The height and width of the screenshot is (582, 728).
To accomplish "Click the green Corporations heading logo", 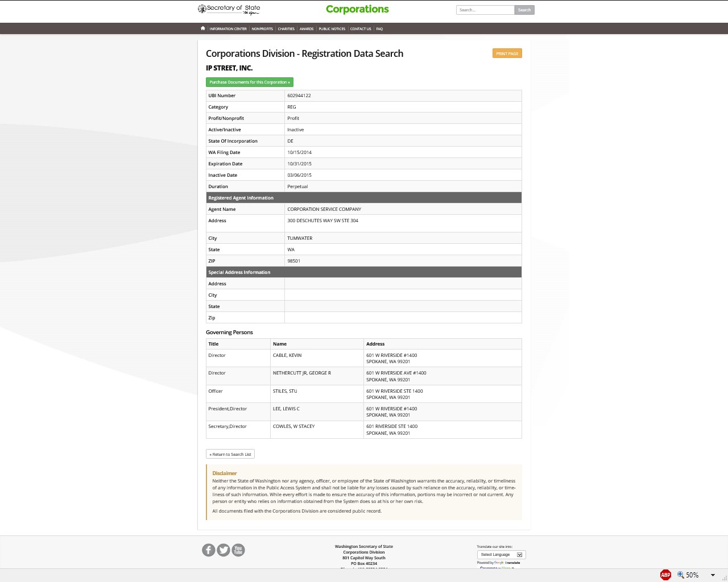I will 357,9.
